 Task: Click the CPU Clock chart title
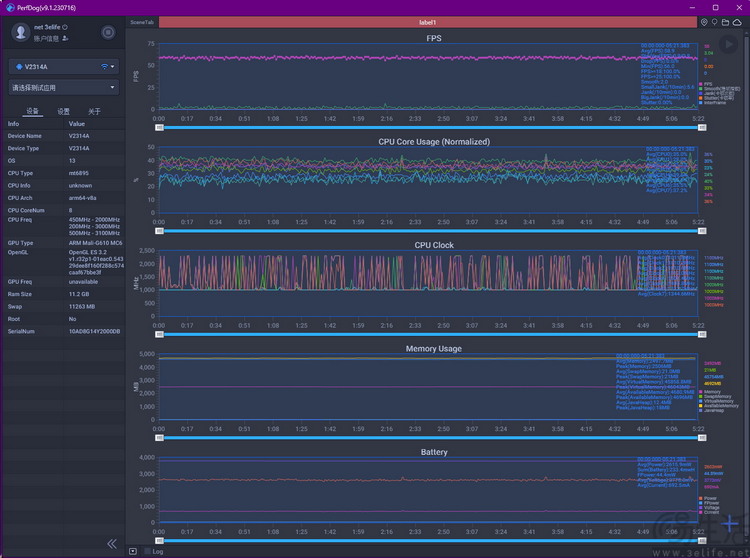[x=434, y=245]
